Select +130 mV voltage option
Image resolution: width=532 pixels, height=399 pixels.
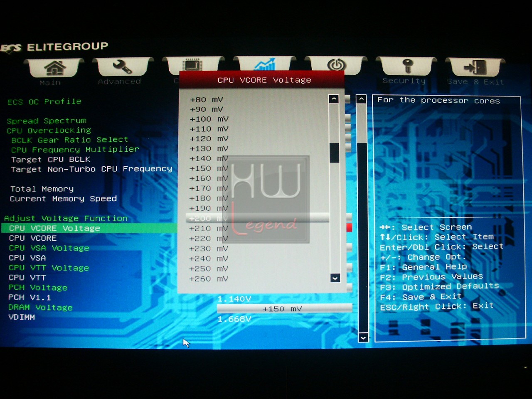click(x=209, y=148)
